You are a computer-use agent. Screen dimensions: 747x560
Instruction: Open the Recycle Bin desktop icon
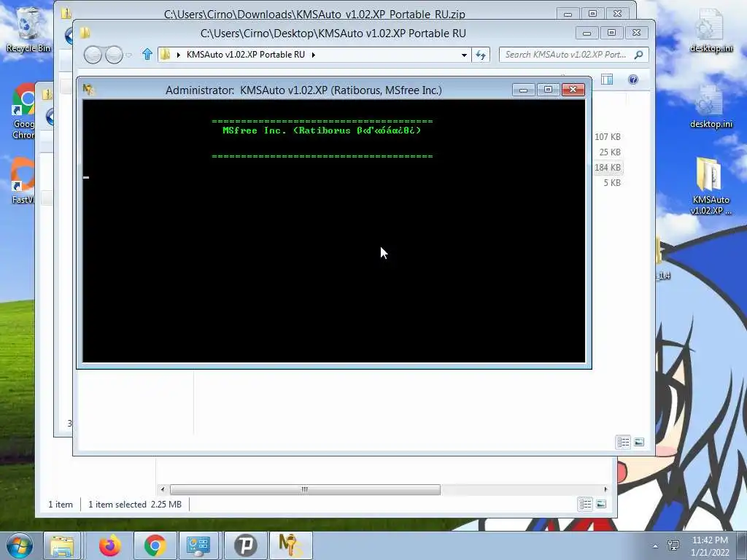[x=27, y=29]
